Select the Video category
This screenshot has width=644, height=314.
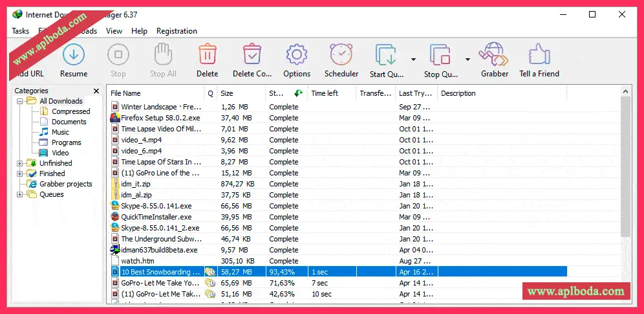pyautogui.click(x=60, y=153)
